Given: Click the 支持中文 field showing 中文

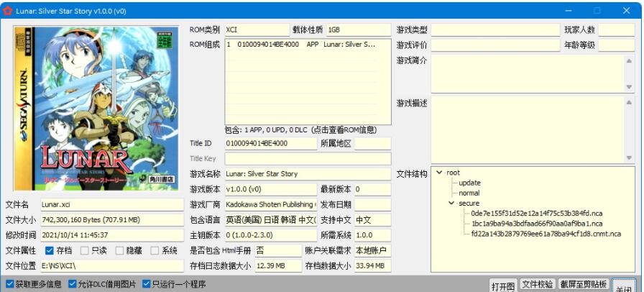Looking at the screenshot, I should [x=373, y=219].
